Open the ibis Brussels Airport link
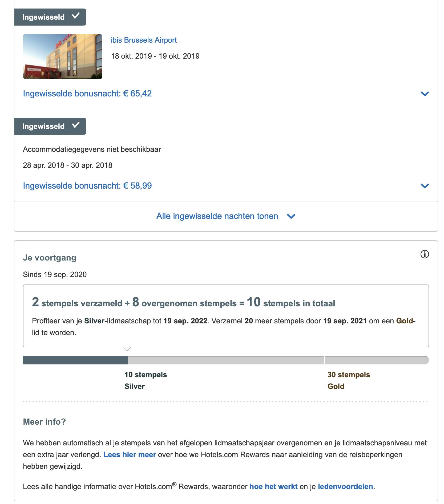This screenshot has height=504, width=444. pos(144,40)
